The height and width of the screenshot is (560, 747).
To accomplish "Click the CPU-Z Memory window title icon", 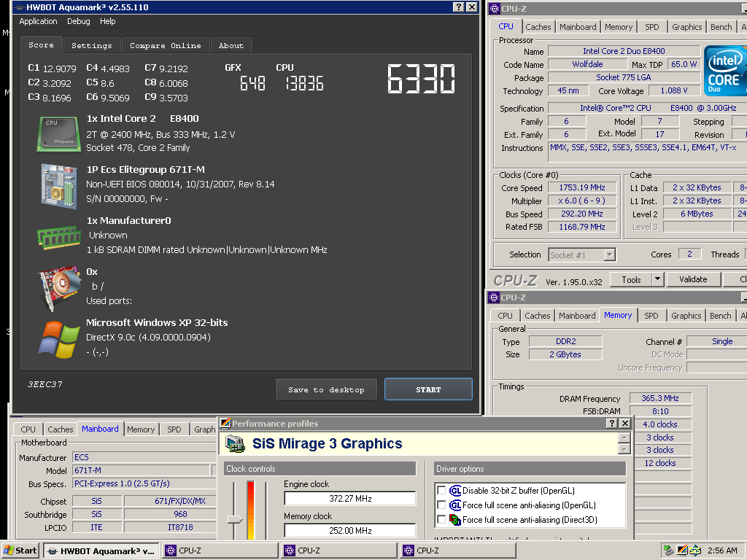I will (494, 297).
